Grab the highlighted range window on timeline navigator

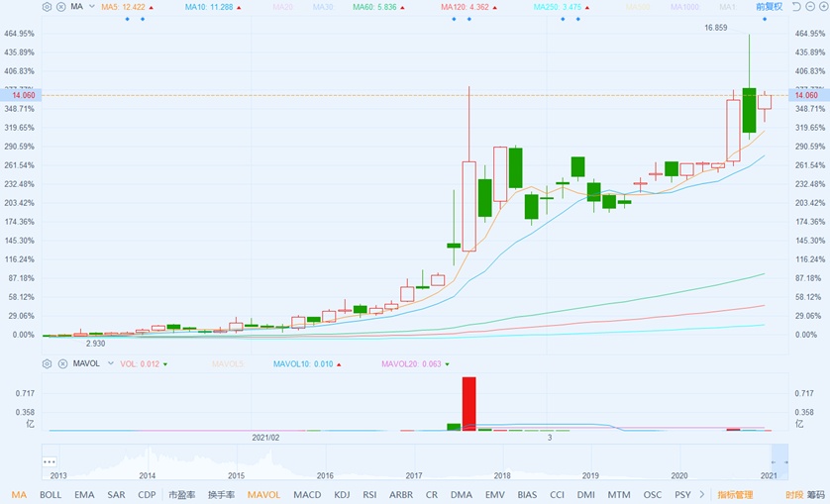point(779,461)
